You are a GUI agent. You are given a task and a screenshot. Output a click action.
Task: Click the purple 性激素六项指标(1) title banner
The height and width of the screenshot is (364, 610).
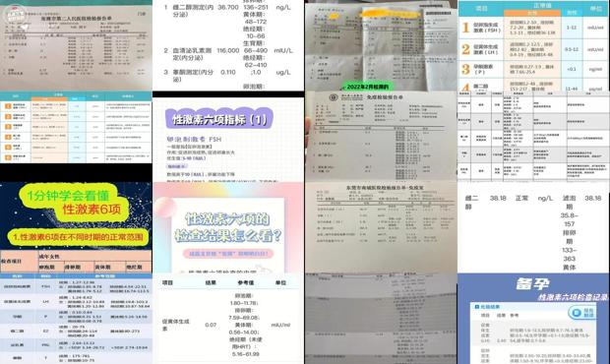(x=219, y=119)
